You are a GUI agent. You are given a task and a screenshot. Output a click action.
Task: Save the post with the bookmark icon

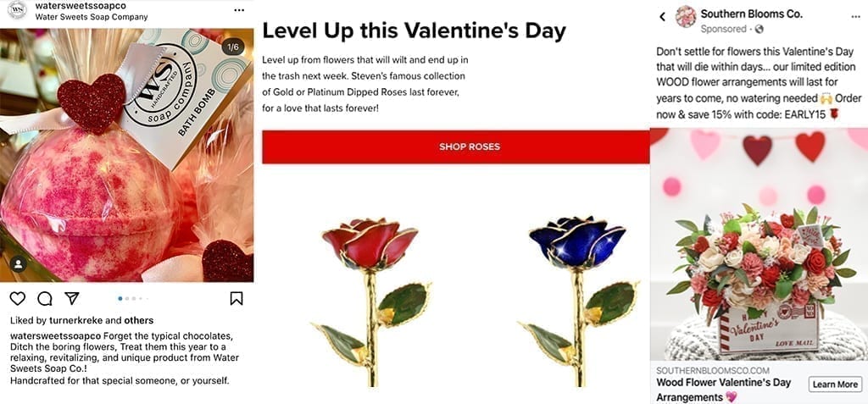click(x=236, y=298)
